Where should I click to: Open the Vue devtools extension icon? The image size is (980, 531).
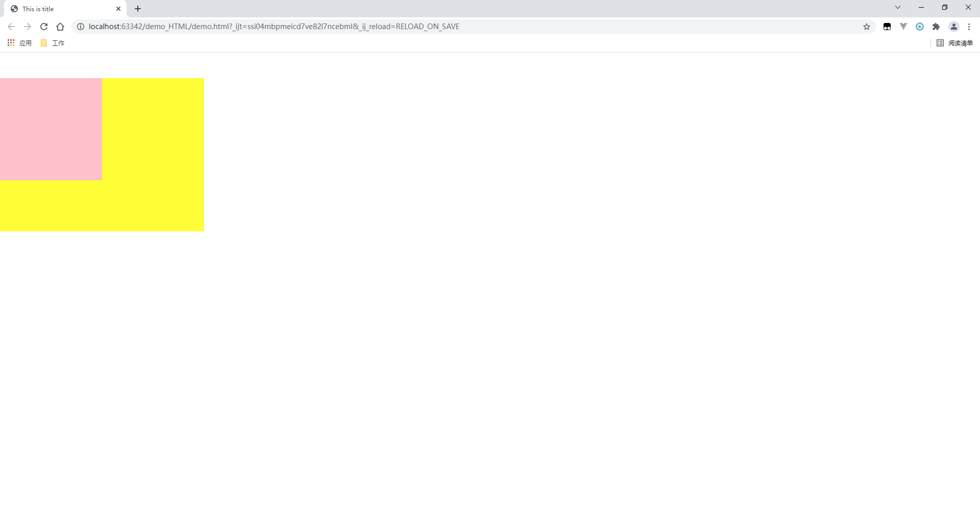(x=903, y=26)
